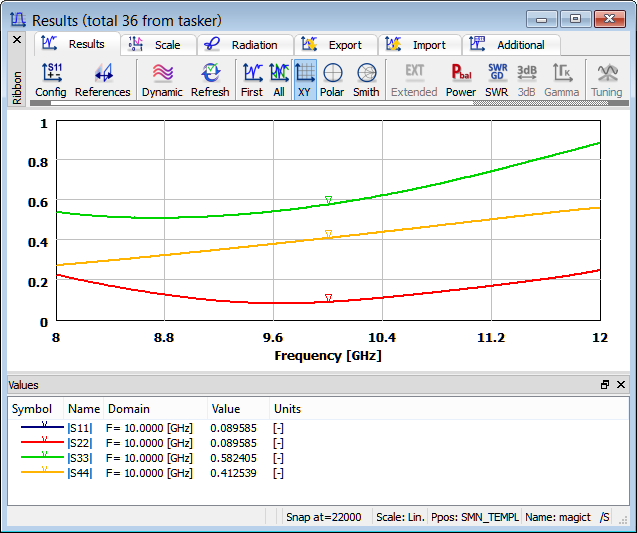Screen dimensions: 637x533
Task: Open the Config S11 settings
Action: click(50, 80)
